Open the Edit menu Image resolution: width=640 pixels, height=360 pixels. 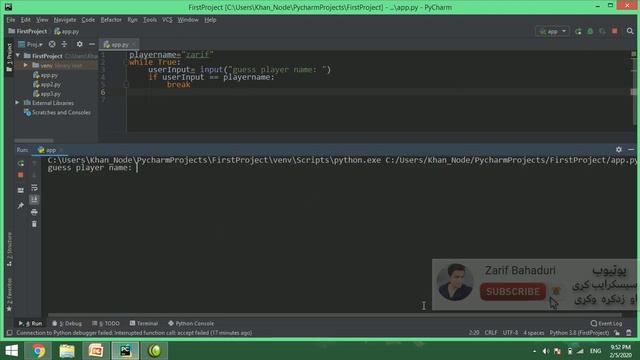point(26,20)
